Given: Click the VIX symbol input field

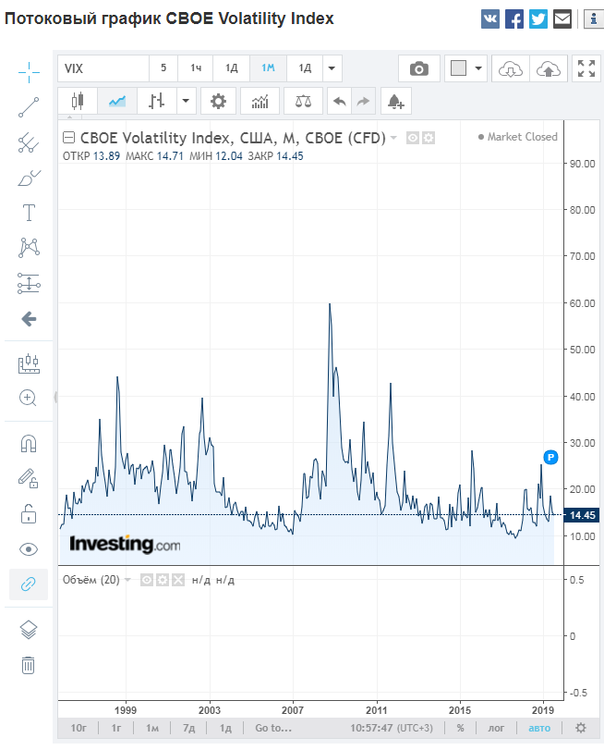Looking at the screenshot, I should 103,68.
